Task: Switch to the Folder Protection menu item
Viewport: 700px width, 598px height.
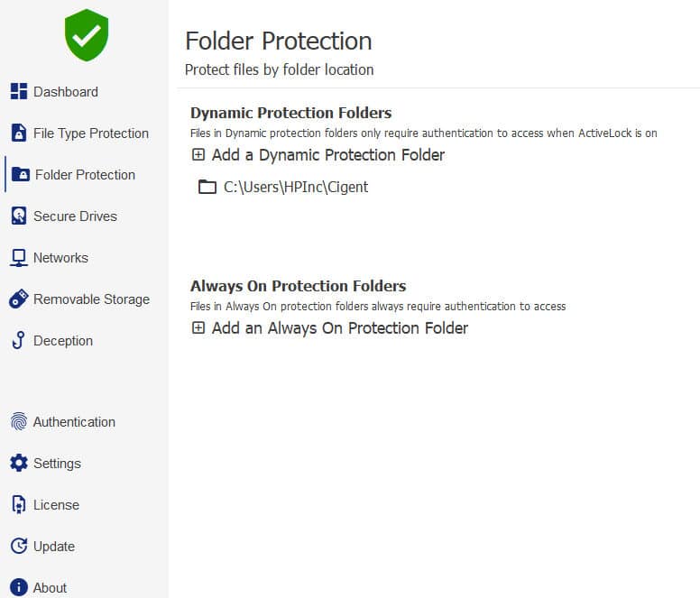Action: (85, 174)
